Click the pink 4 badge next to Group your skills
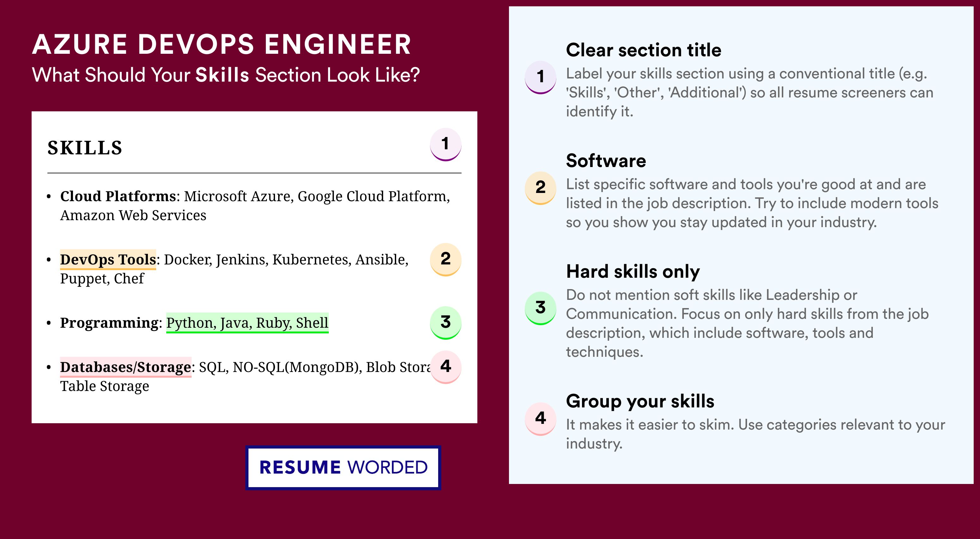Screen dimensions: 980x539 pos(541,419)
